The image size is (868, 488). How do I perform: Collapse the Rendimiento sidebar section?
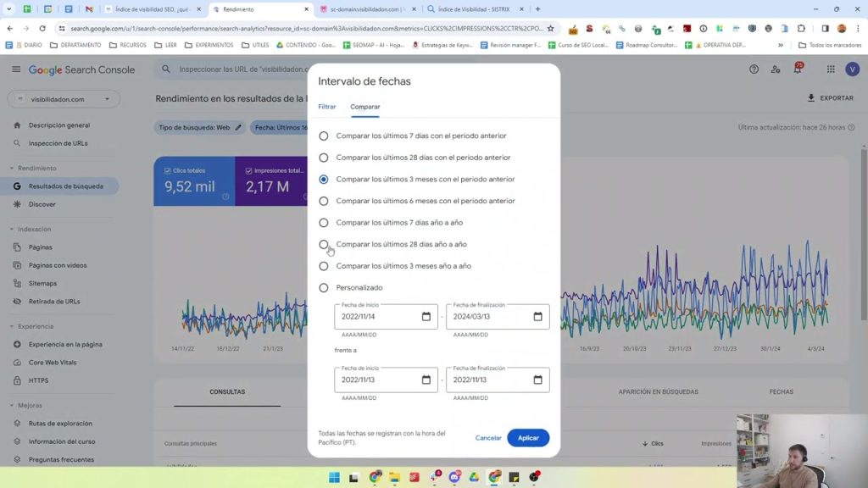point(12,169)
